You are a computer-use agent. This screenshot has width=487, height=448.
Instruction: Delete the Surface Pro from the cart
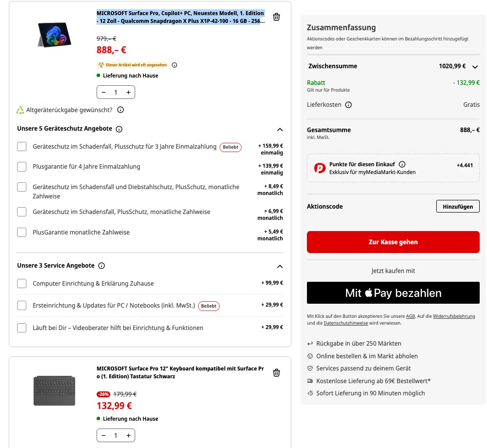pos(276,17)
